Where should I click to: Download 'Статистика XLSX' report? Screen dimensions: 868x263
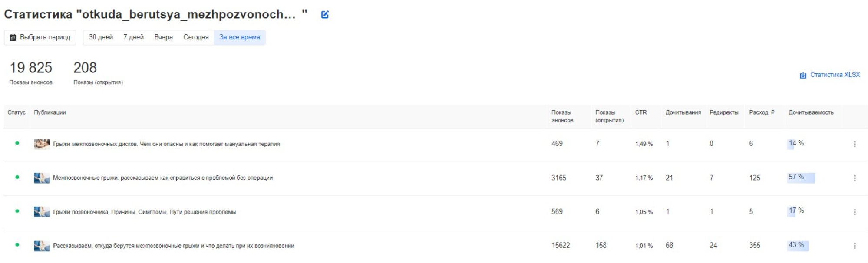(x=835, y=75)
